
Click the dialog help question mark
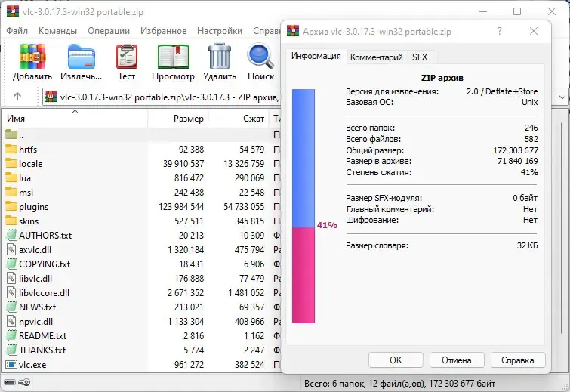[500, 31]
